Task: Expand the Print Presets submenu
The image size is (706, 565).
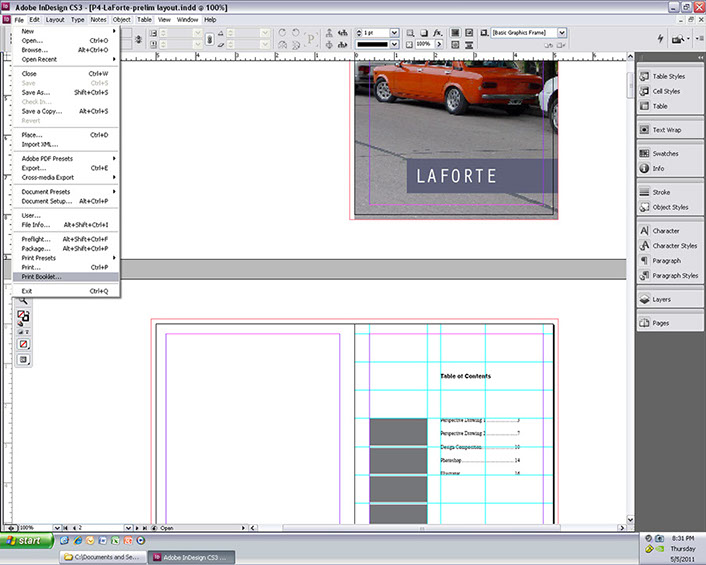Action: [x=66, y=258]
